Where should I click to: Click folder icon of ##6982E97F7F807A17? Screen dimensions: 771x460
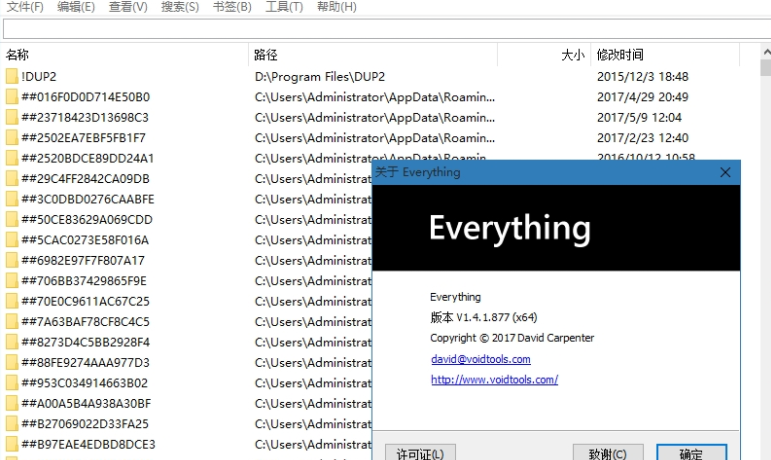tap(12, 260)
